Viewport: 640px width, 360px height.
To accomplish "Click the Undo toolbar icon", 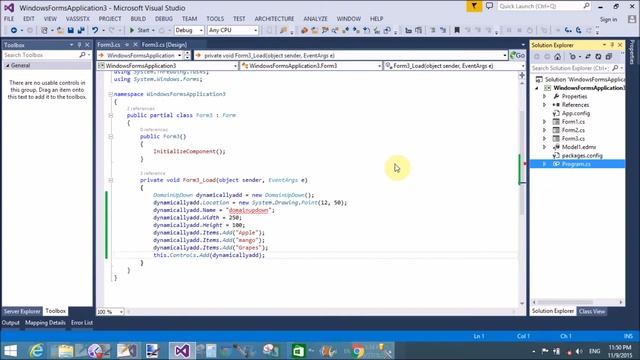I will click(x=95, y=30).
